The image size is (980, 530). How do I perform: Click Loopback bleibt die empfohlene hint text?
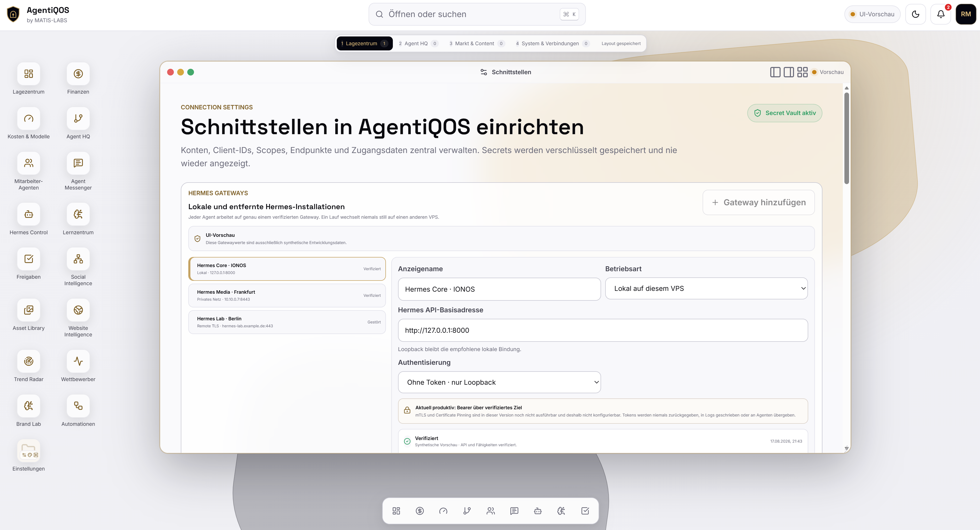pos(460,349)
